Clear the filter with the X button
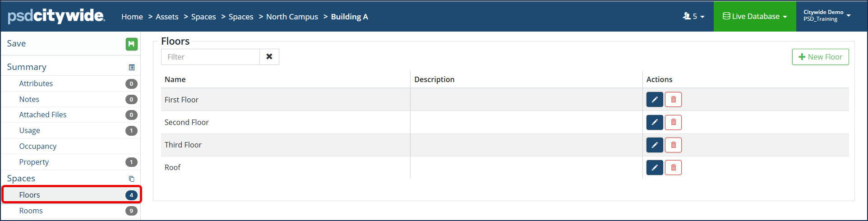The width and height of the screenshot is (868, 221). coord(269,57)
